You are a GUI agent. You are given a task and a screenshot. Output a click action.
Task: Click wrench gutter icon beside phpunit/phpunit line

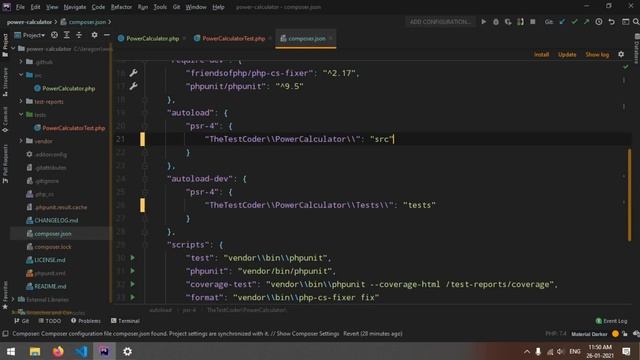[x=133, y=86]
